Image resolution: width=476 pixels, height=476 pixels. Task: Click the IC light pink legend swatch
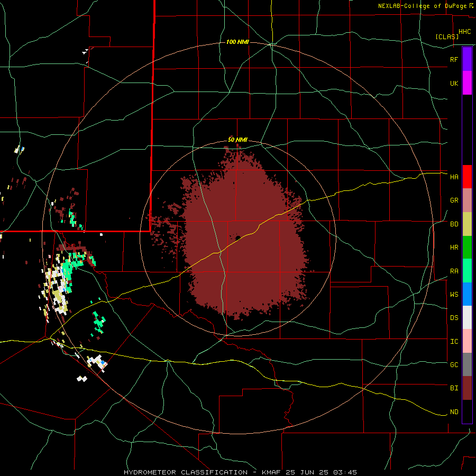click(467, 341)
